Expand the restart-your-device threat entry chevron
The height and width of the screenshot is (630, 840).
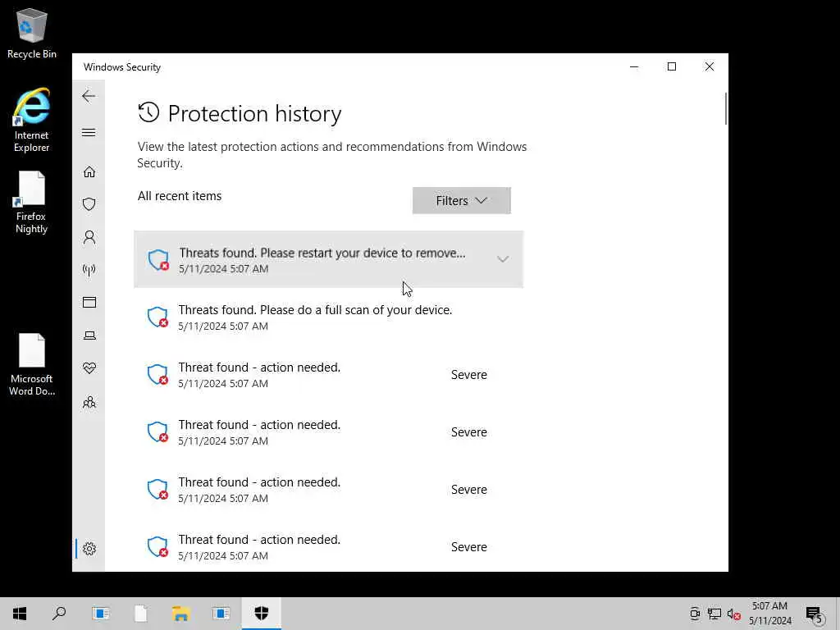click(x=503, y=259)
